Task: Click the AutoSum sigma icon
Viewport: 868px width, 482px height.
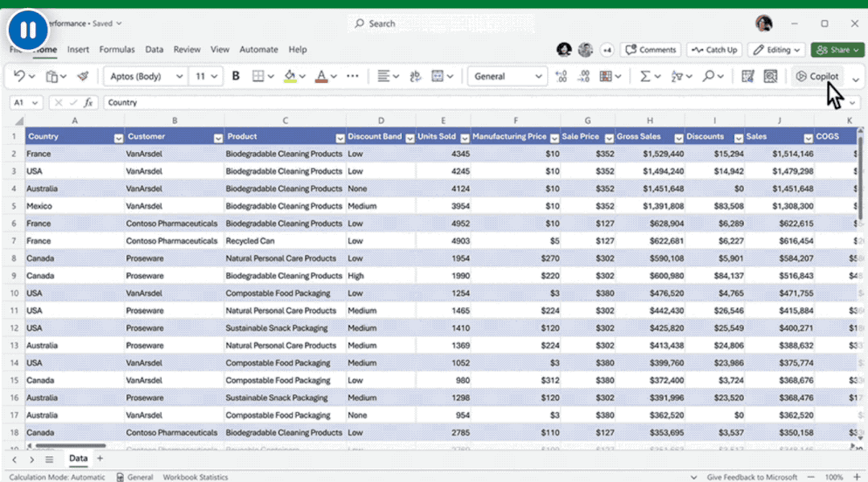Action: pos(644,76)
